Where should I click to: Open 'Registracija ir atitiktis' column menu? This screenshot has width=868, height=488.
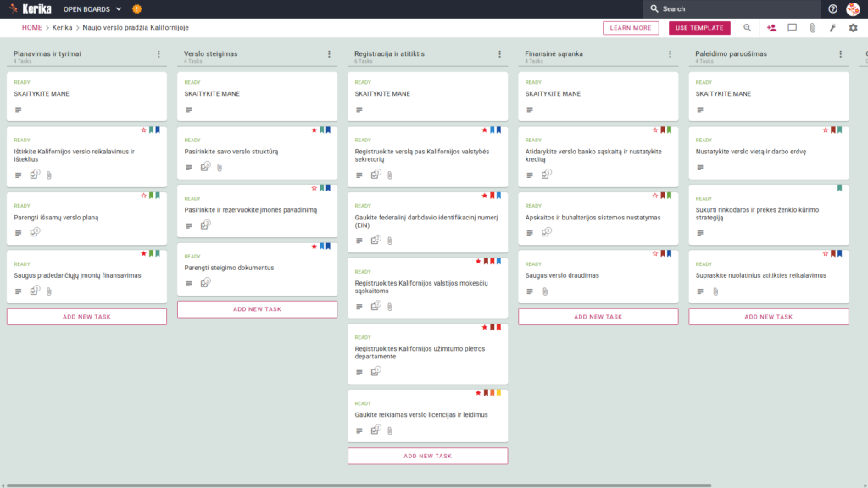click(x=500, y=54)
